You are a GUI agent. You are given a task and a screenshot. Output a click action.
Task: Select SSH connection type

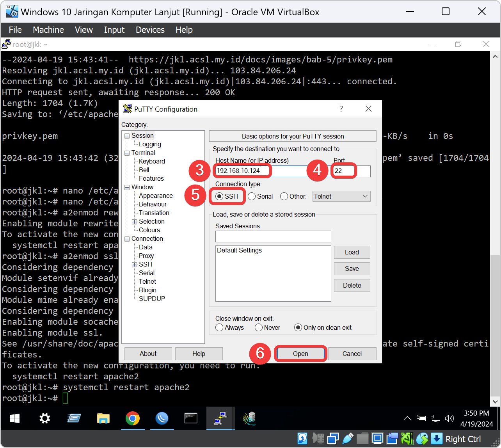click(x=227, y=196)
